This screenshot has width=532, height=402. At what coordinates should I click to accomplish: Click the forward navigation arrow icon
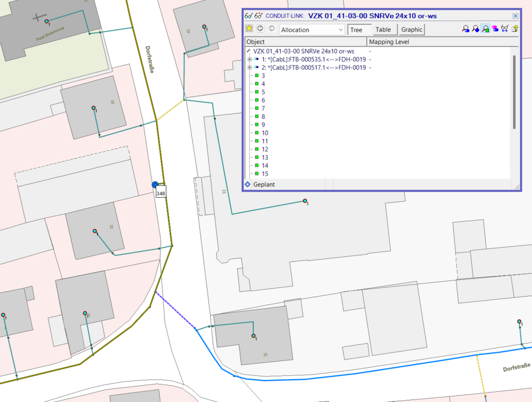click(x=271, y=29)
